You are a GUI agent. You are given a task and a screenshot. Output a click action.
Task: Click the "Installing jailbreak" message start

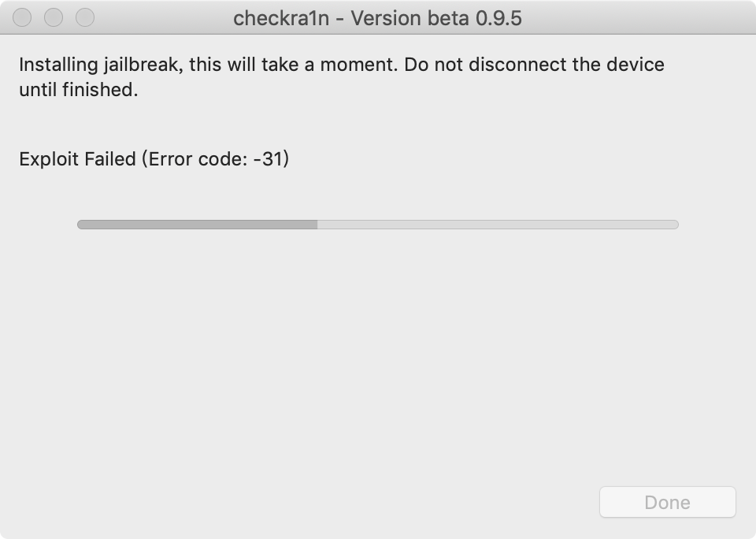[x=102, y=65]
